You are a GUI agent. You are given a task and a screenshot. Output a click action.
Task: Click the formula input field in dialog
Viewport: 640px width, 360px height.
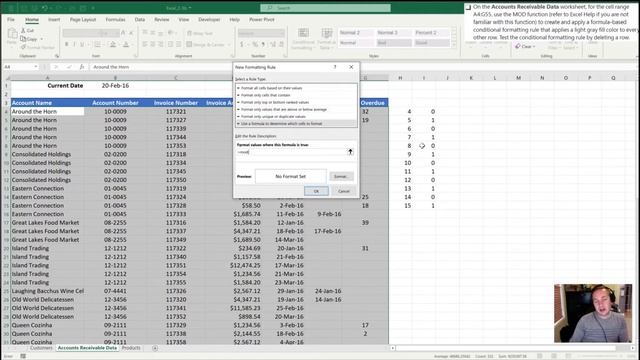pyautogui.click(x=291, y=152)
